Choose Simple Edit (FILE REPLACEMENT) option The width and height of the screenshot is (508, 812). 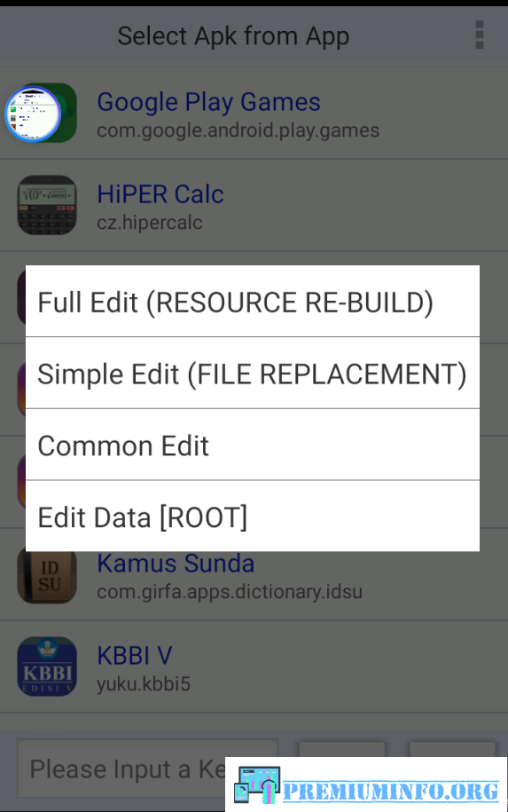pyautogui.click(x=253, y=373)
